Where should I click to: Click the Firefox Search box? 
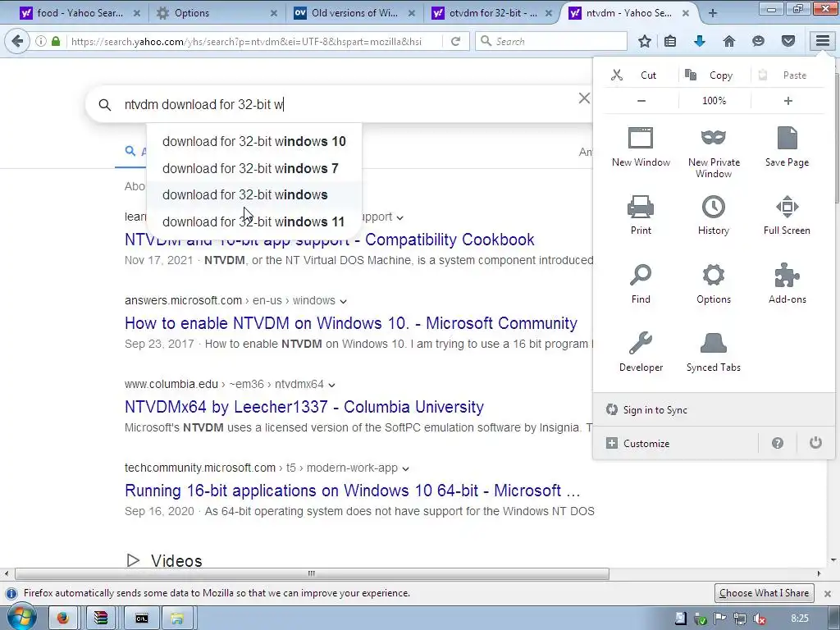pyautogui.click(x=552, y=41)
